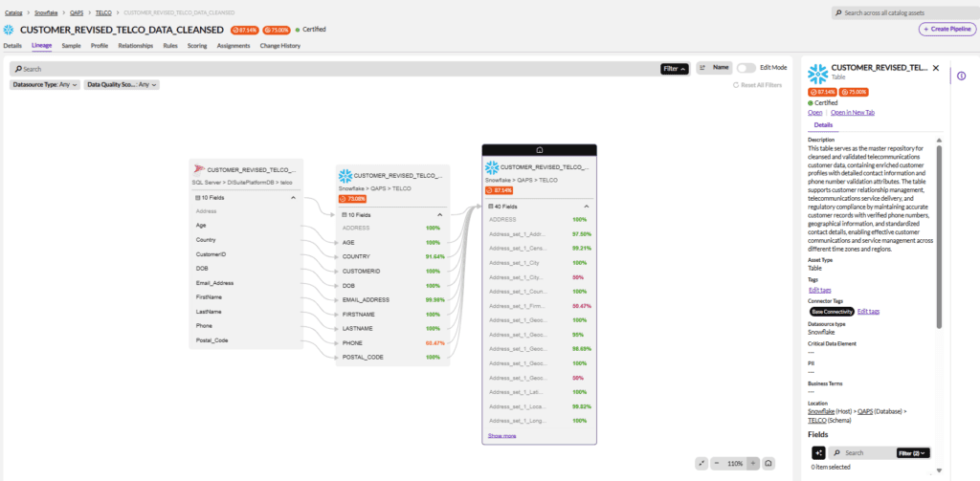This screenshot has width=980, height=481.
Task: Zoom in with the plus button
Action: click(753, 463)
